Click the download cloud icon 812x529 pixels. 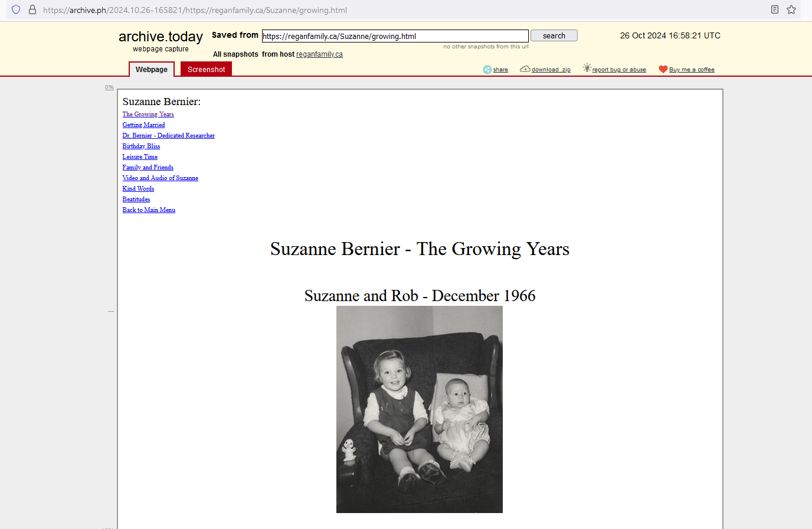[x=525, y=69]
